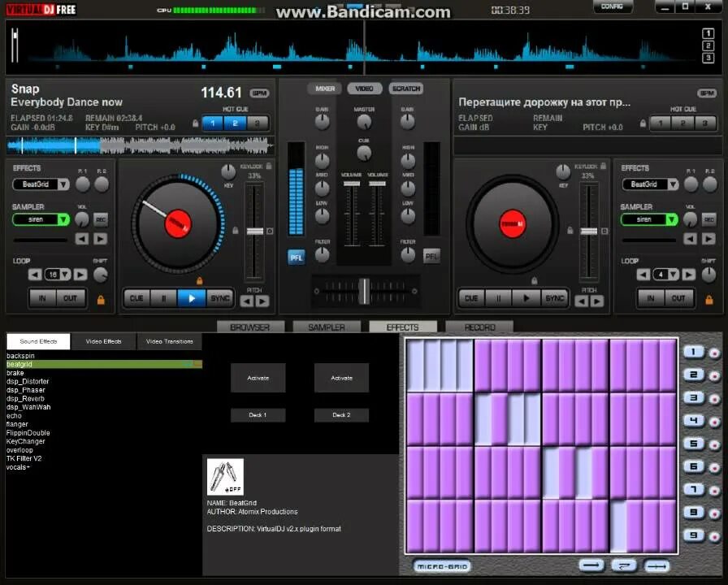Double right deck loop length arrow
728x585 pixels.
click(688, 275)
